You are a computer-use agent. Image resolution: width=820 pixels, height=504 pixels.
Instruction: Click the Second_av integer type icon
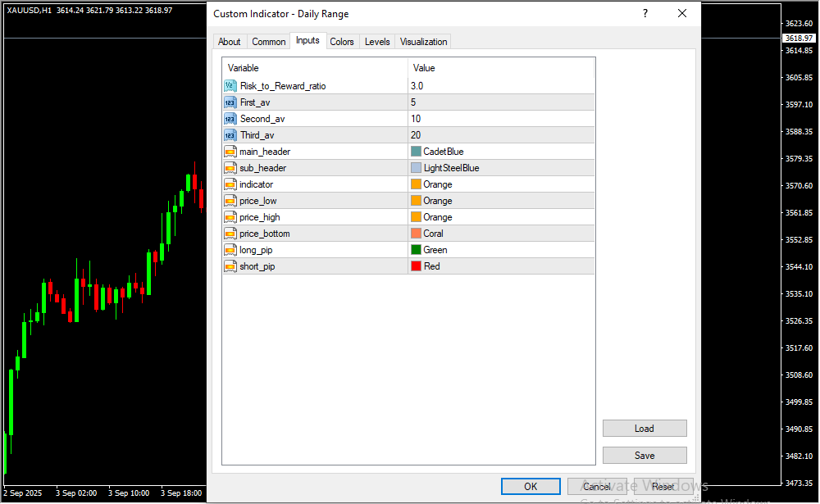[x=230, y=119]
